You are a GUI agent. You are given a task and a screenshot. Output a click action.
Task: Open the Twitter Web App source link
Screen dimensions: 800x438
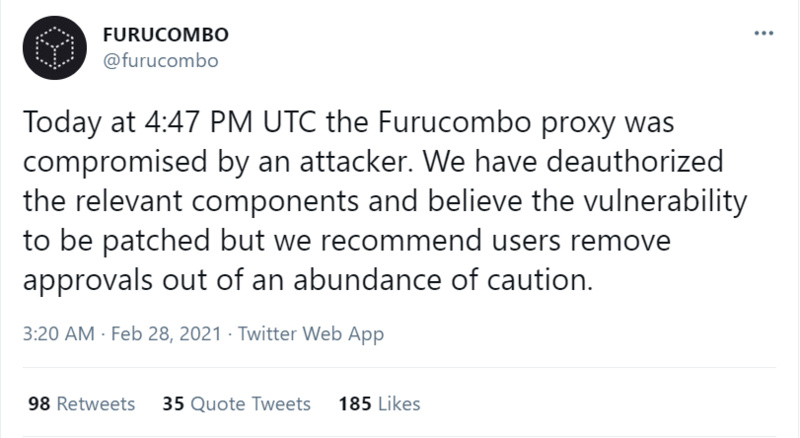(x=308, y=332)
